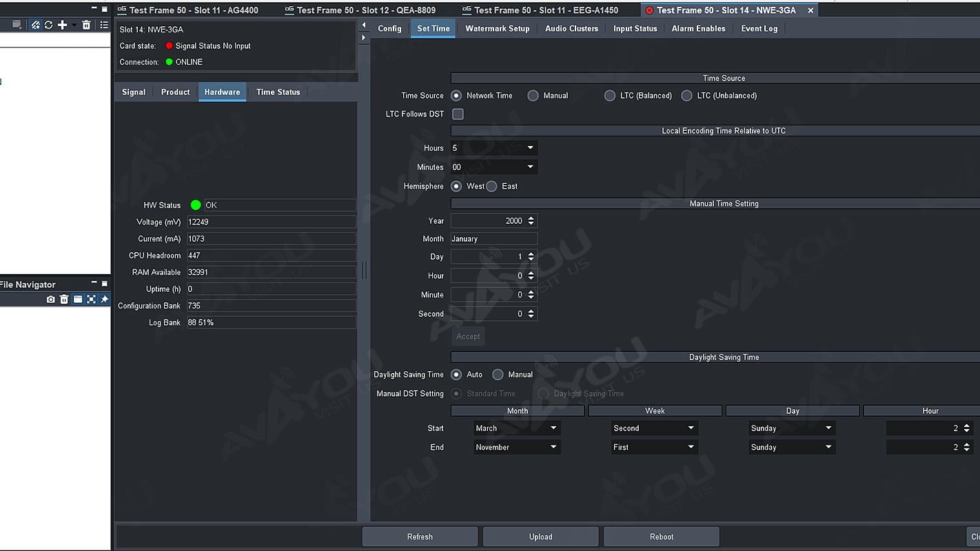Enable the LTC Follows DST checkbox
The width and height of the screenshot is (980, 551).
click(x=458, y=114)
